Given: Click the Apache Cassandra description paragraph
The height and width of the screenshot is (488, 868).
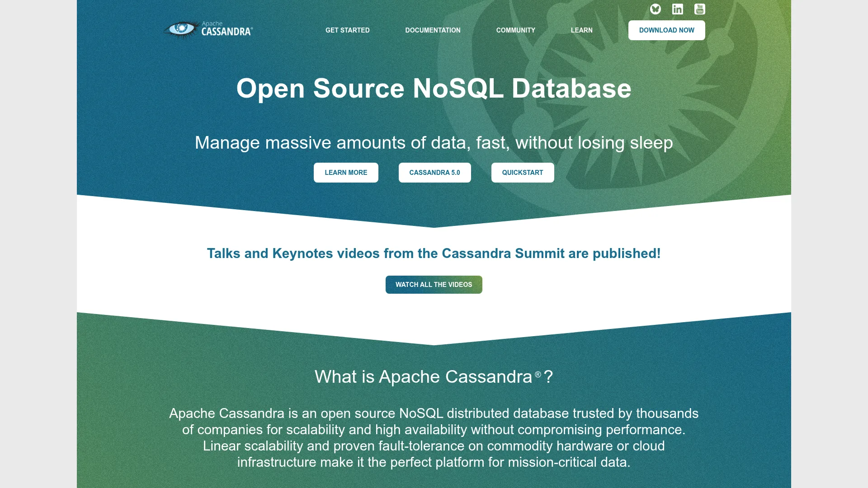Looking at the screenshot, I should [434, 437].
